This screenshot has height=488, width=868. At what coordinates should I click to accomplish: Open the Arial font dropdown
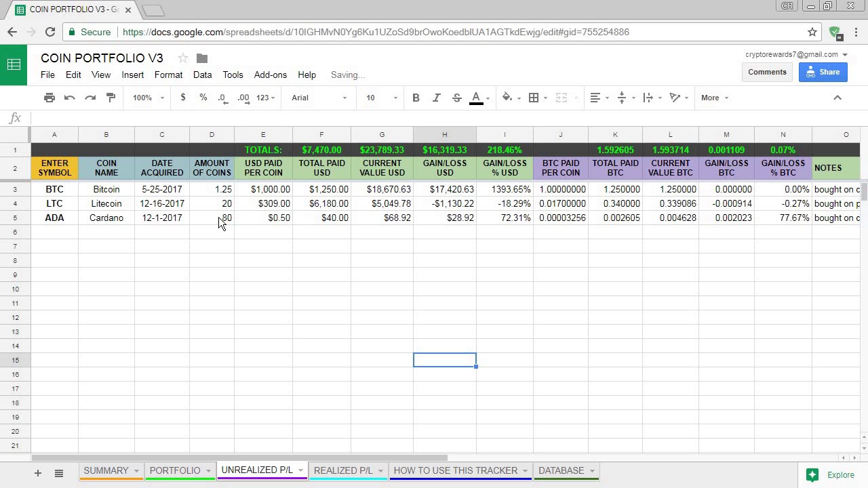coord(319,98)
